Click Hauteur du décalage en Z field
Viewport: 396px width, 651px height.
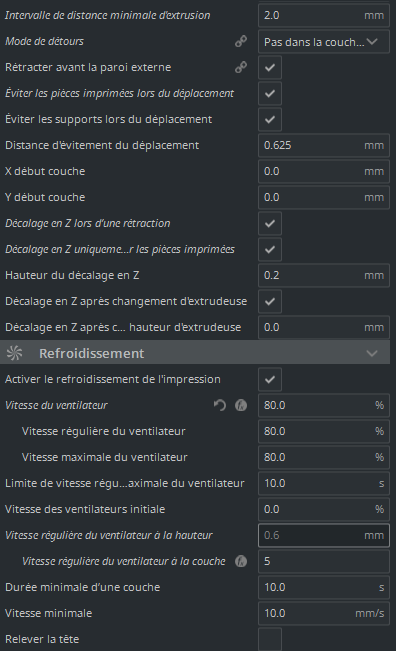click(x=324, y=275)
